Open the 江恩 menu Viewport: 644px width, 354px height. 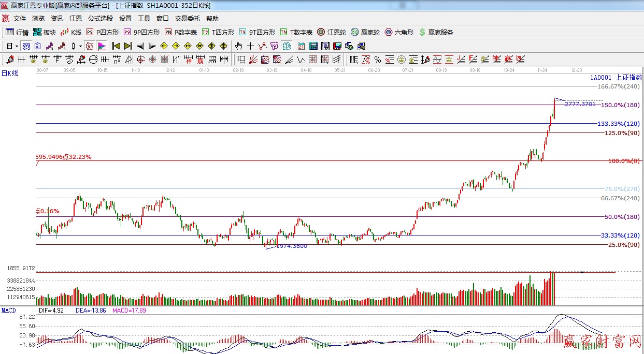[76, 19]
